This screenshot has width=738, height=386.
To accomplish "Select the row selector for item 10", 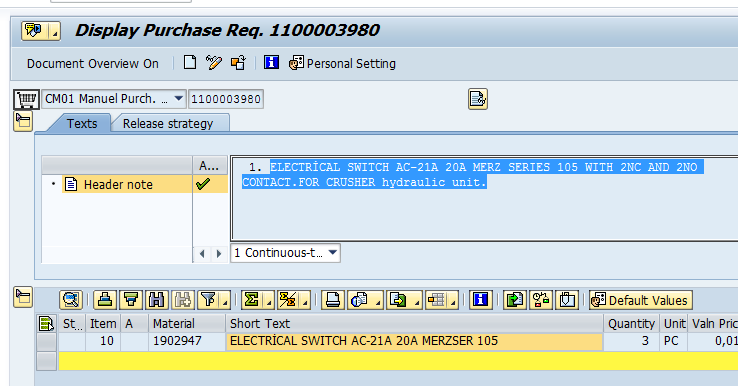I will tap(47, 341).
